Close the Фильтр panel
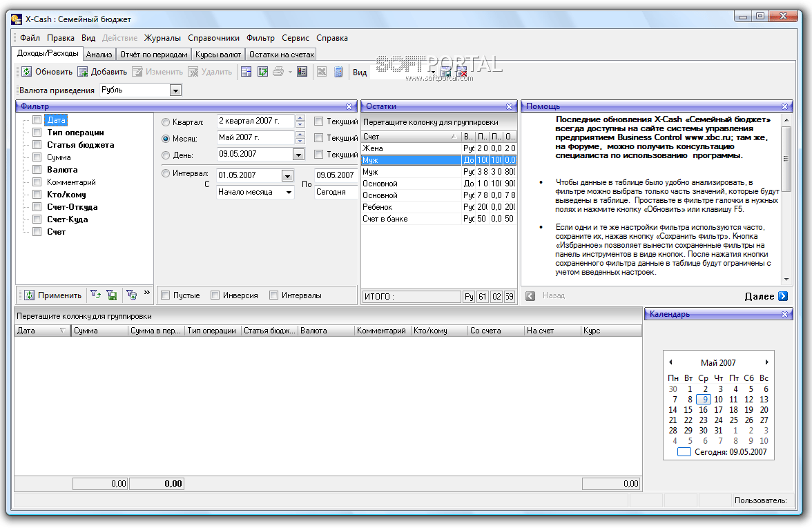This screenshot has height=528, width=812. point(349,106)
